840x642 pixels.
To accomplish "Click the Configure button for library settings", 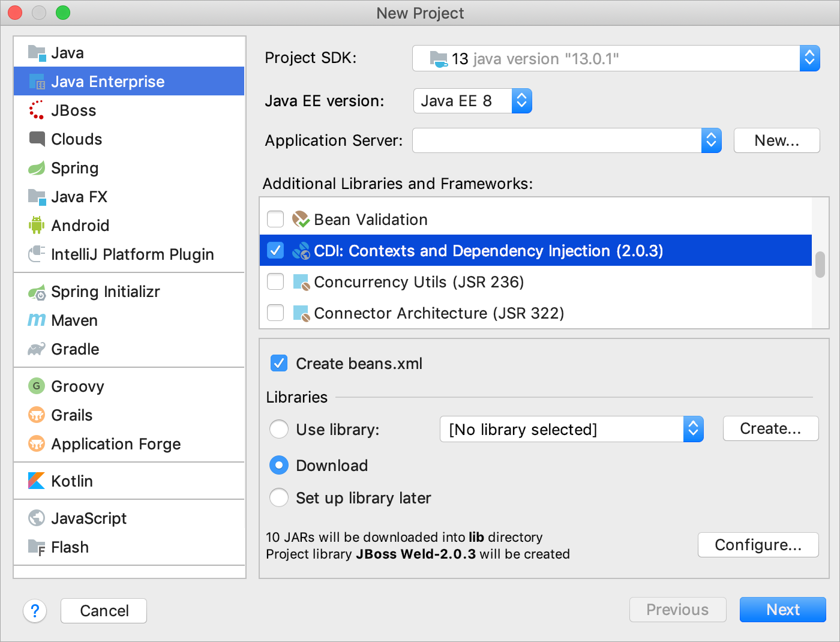I will pos(758,545).
